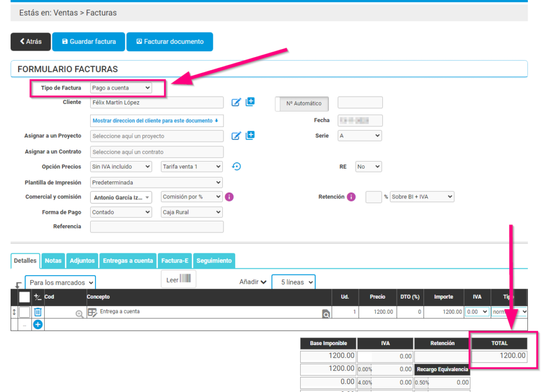Click the add new project plus icon
Screen dimensions: 546x392
(250, 135)
